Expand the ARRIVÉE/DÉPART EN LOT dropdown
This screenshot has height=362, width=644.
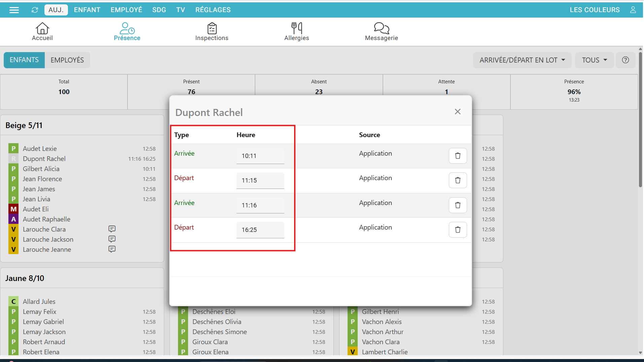click(522, 60)
